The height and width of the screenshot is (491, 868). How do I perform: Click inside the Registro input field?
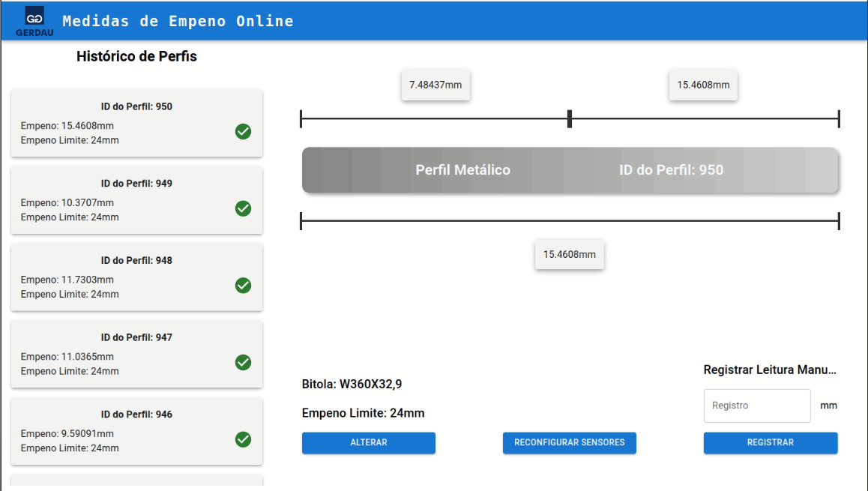756,406
